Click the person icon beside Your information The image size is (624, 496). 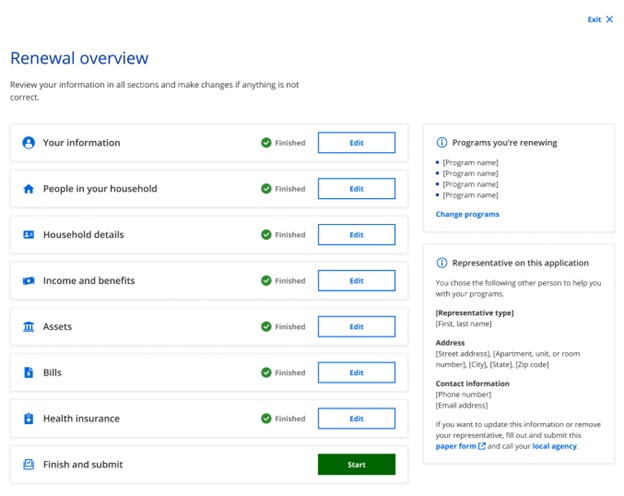point(28,143)
